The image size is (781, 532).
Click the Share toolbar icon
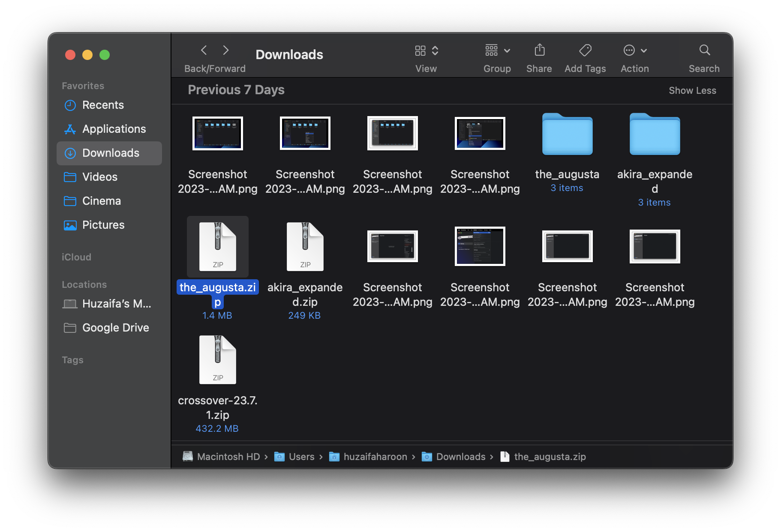click(x=539, y=51)
